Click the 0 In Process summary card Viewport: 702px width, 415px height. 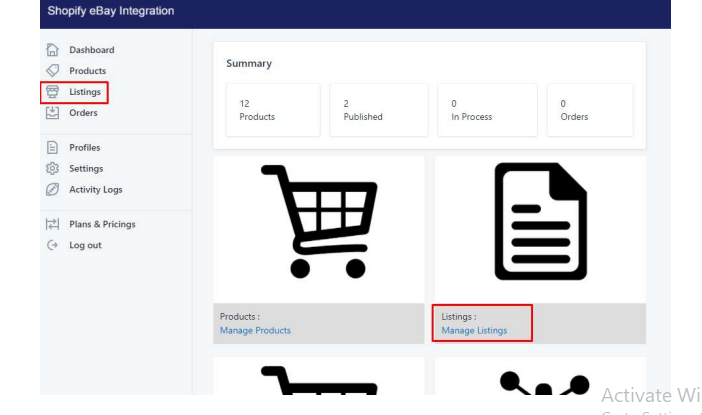click(x=488, y=110)
